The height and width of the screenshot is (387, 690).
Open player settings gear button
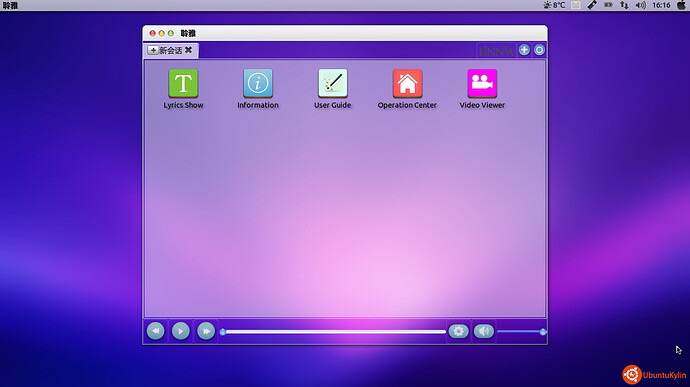tap(458, 331)
